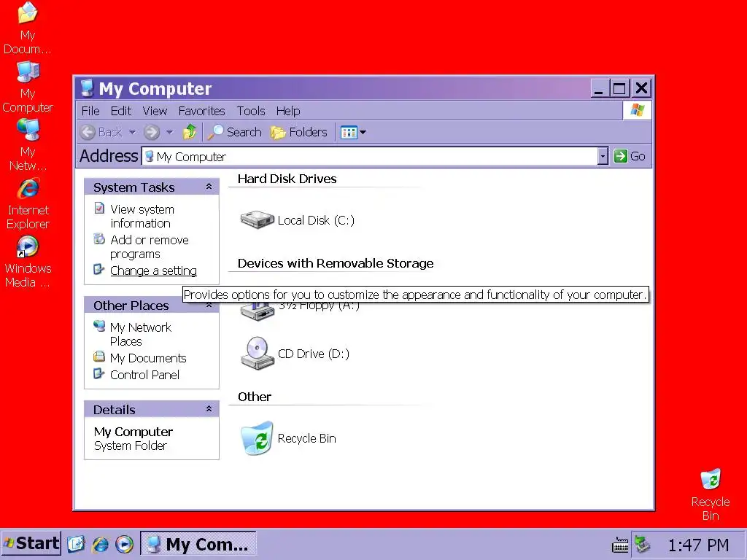Click View system information link
747x560 pixels.
(142, 216)
